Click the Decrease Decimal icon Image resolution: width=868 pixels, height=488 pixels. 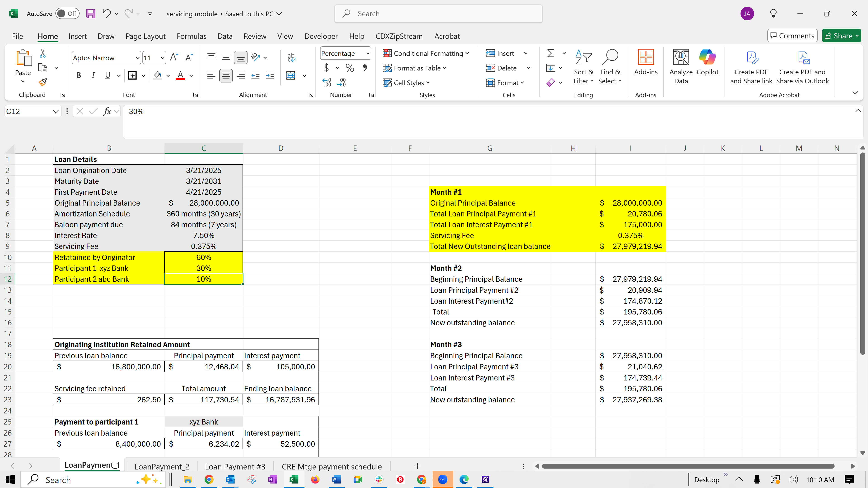click(x=342, y=82)
